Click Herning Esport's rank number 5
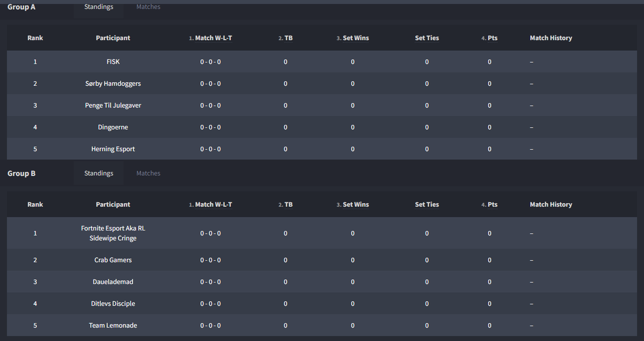The width and height of the screenshot is (644, 341). point(35,149)
